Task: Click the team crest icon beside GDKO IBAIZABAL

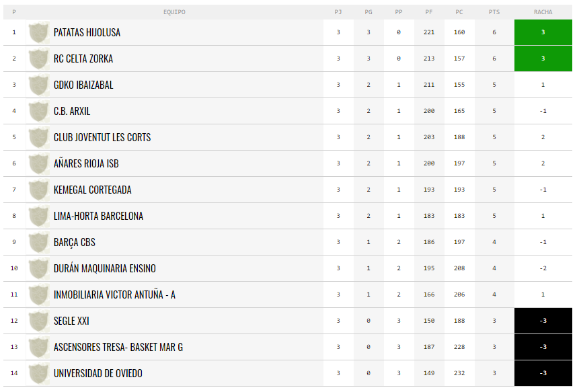Action: (x=39, y=85)
